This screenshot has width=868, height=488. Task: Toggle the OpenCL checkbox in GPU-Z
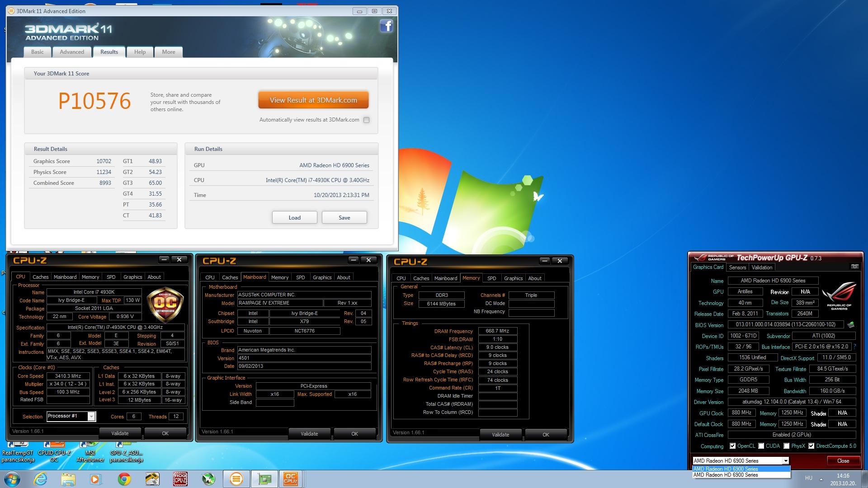tap(732, 446)
